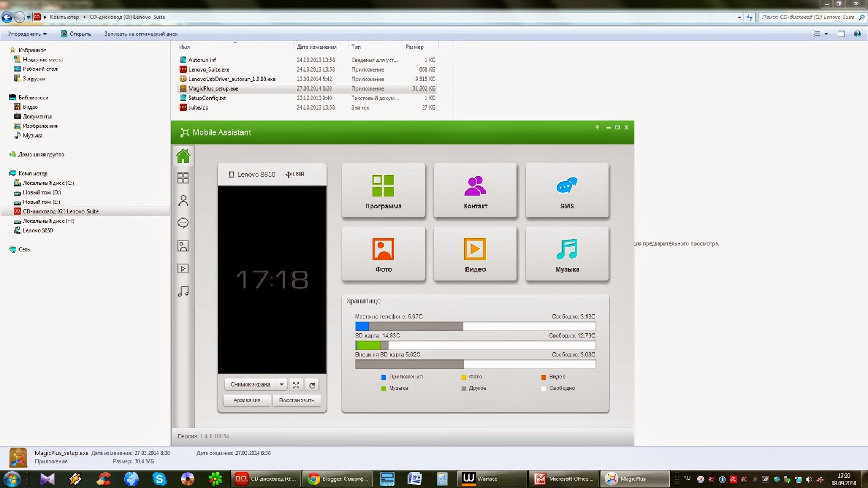
Task: Open the Mobile Assistant title bar menu arrow
Action: coord(597,127)
